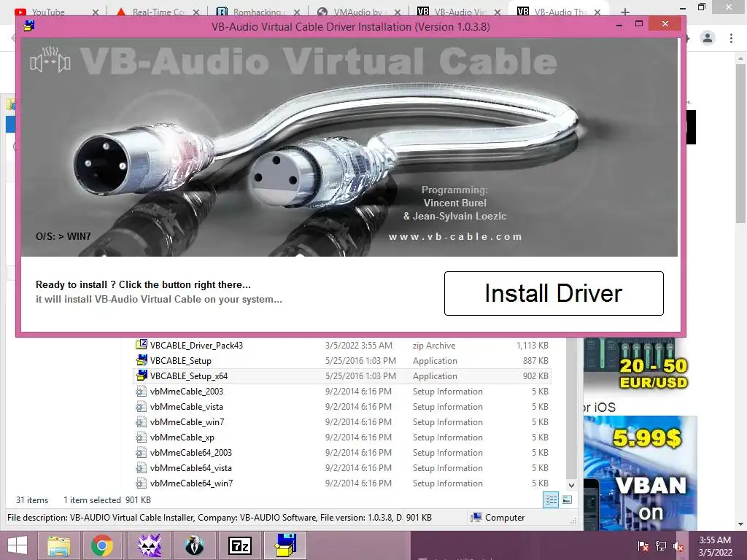The width and height of the screenshot is (747, 560).
Task: Open the Windows Start button
Action: tap(18, 545)
